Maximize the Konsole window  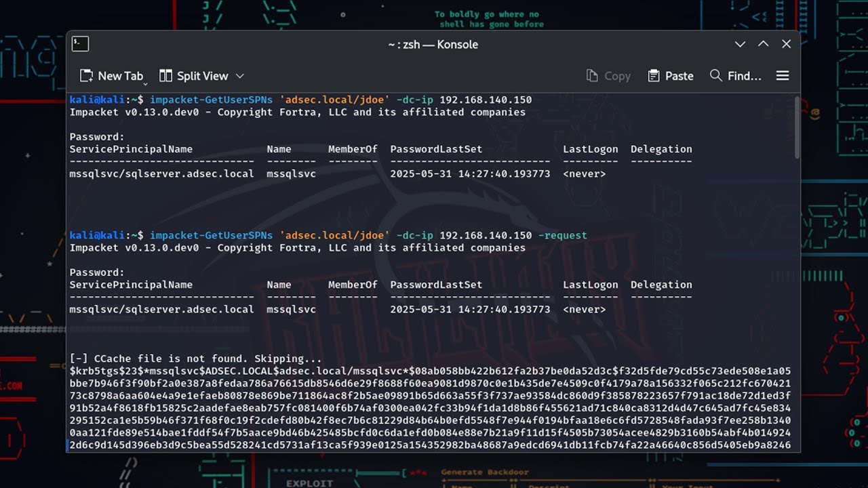click(x=763, y=44)
